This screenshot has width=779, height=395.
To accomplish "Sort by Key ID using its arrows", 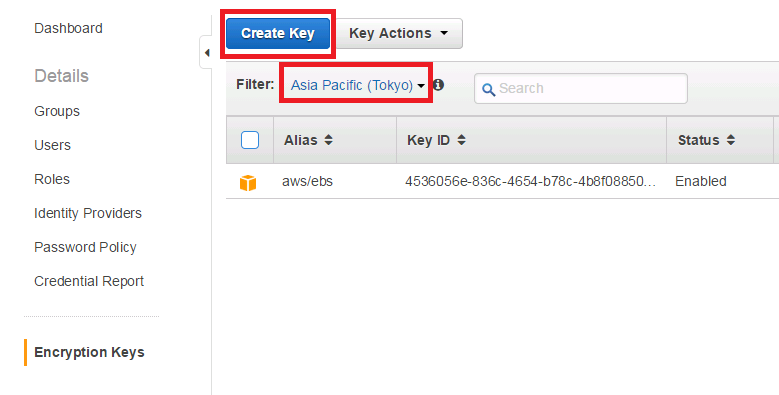I will click(x=462, y=140).
